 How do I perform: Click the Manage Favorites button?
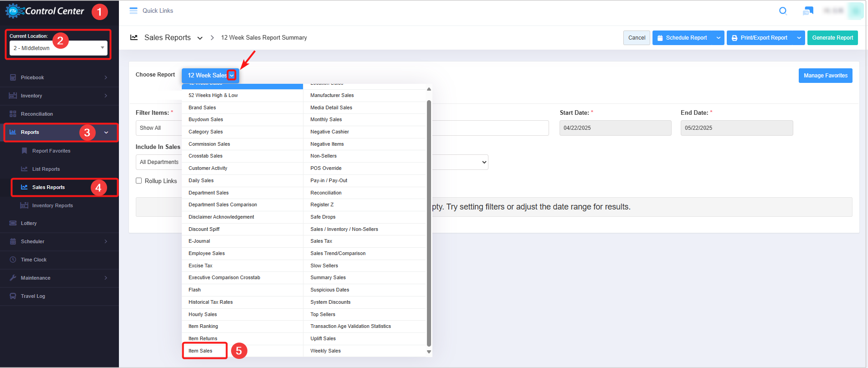(x=825, y=76)
